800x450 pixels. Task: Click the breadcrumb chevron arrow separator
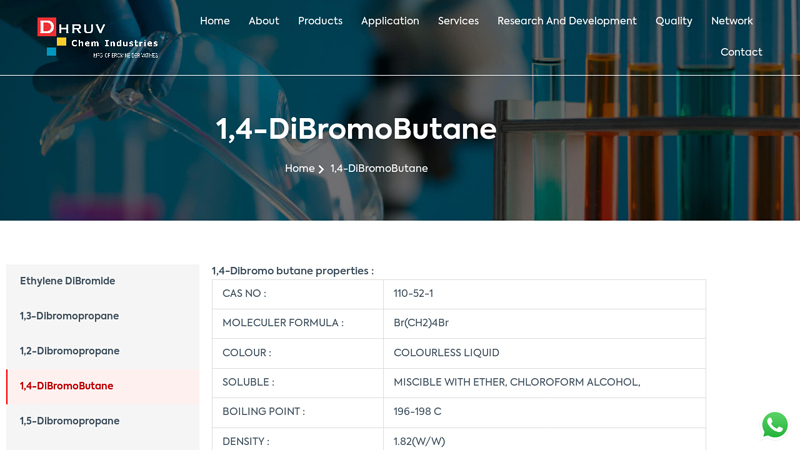(321, 169)
